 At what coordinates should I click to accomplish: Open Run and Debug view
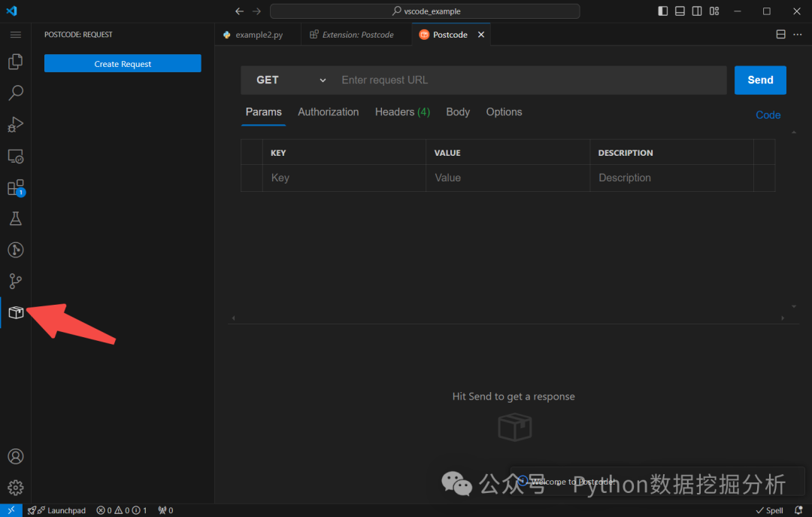16,124
